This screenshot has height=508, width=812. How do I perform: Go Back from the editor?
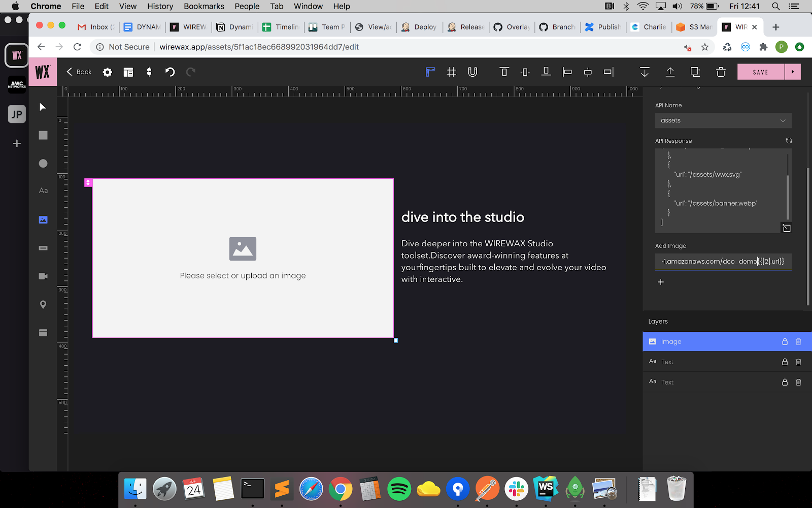coord(79,72)
